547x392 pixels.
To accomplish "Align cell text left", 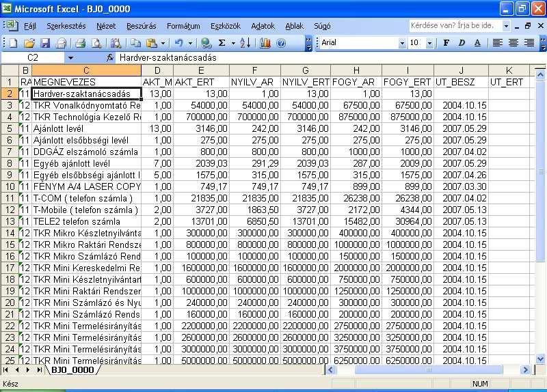I will pyautogui.click(x=498, y=43).
